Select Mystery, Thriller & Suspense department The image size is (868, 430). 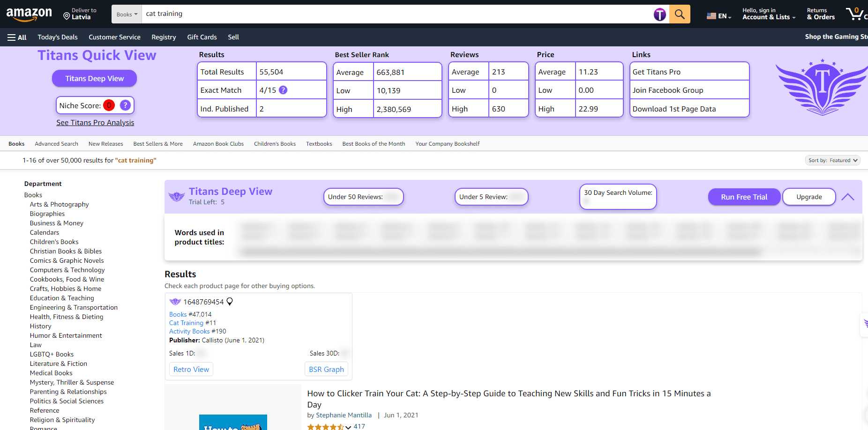72,382
